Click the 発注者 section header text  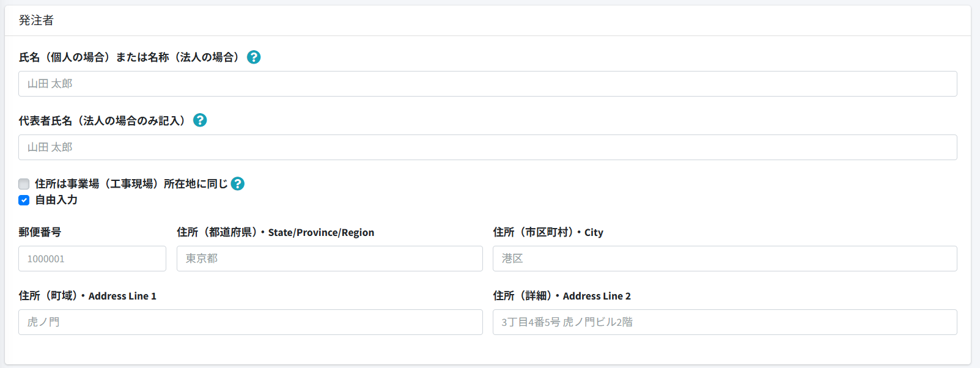coord(36,20)
